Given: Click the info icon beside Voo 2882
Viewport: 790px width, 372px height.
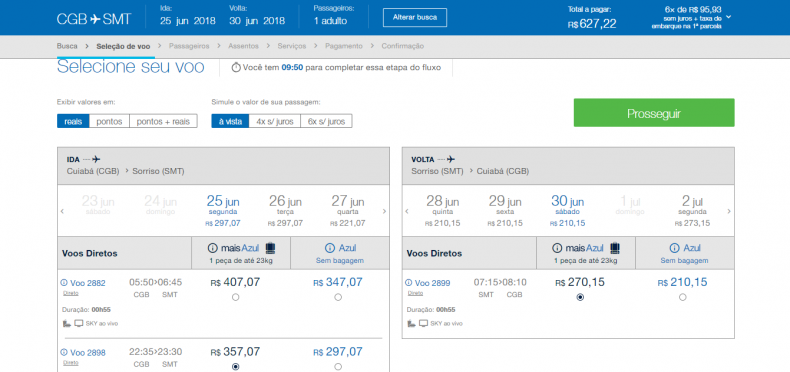Looking at the screenshot, I should (64, 283).
